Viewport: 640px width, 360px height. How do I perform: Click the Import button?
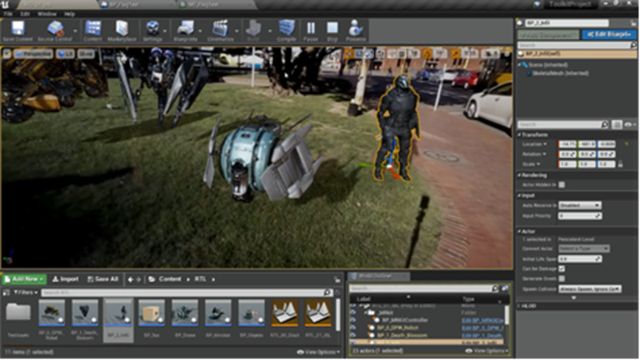65,279
